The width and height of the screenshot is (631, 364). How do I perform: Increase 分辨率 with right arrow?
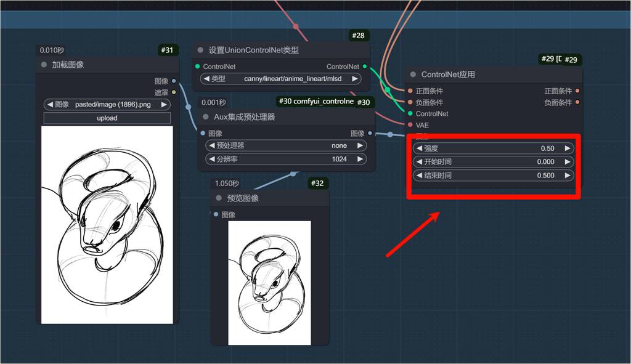pos(360,160)
